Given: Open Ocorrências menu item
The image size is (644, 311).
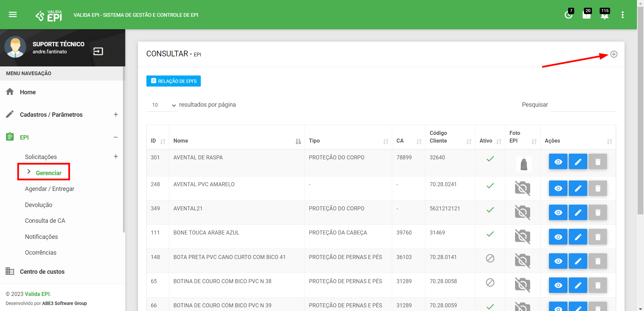Looking at the screenshot, I should coord(41,253).
